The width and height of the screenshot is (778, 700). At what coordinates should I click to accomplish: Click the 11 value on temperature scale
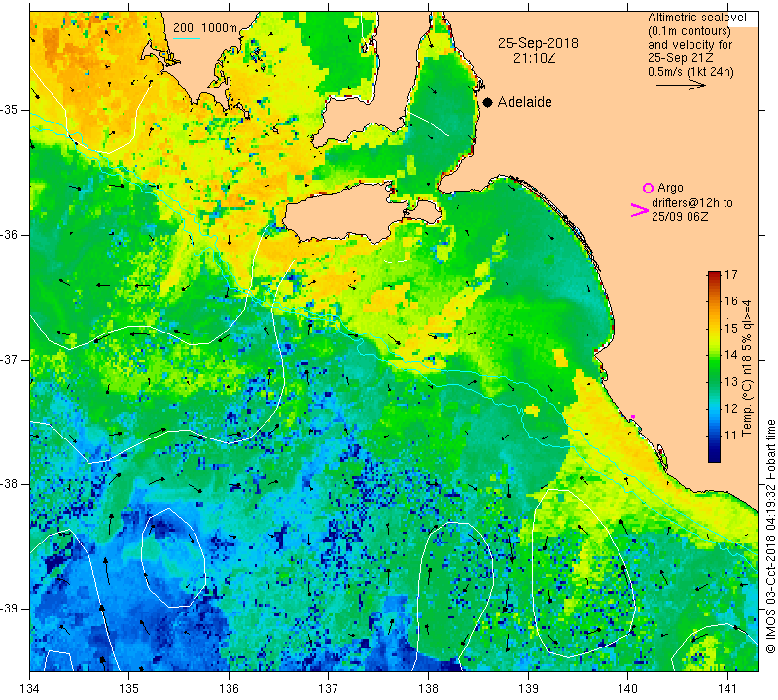click(731, 436)
